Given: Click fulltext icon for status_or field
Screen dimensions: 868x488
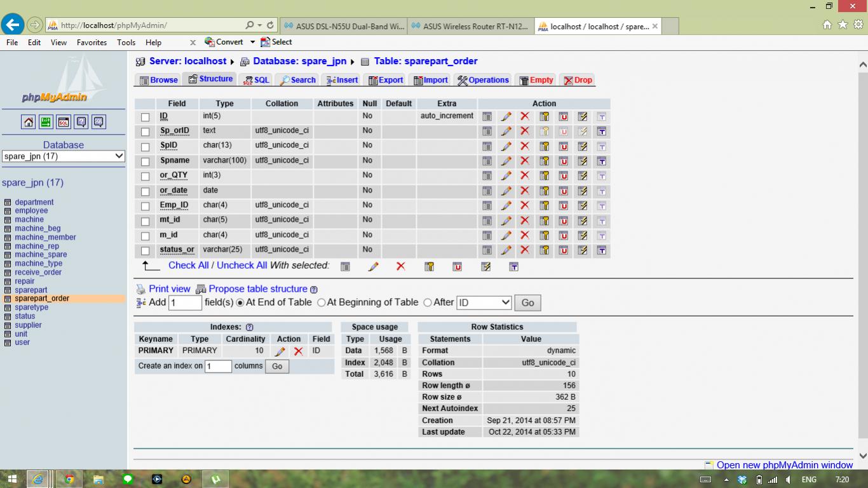Looking at the screenshot, I should click(x=601, y=250).
